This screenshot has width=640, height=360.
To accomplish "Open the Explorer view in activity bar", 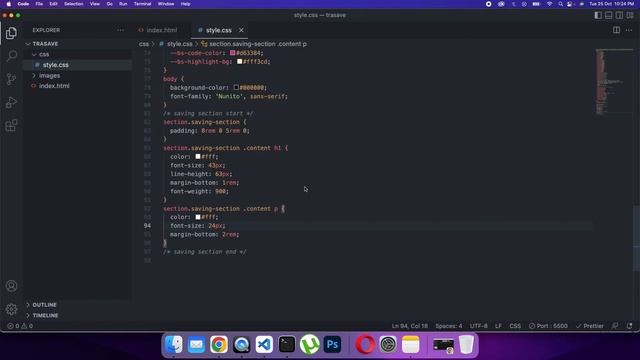I will pyautogui.click(x=11, y=33).
